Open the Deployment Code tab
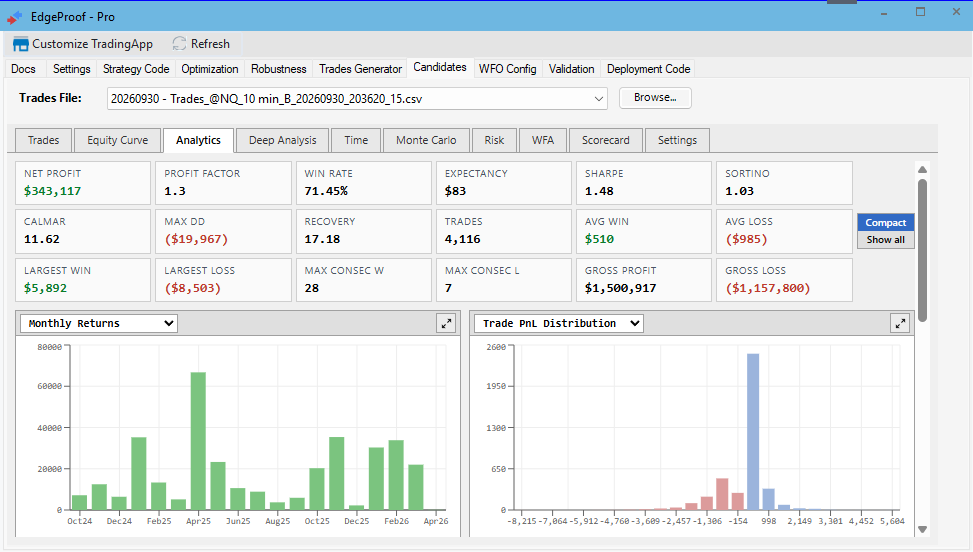Viewport: 973px width, 552px height. 648,69
